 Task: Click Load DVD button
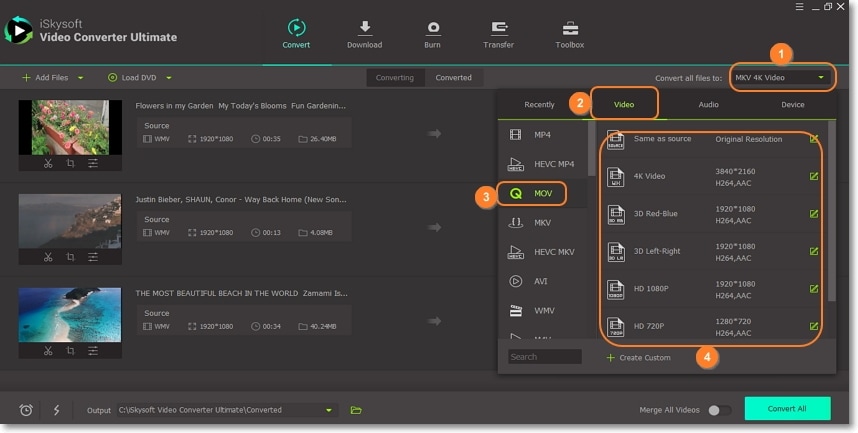coord(132,78)
